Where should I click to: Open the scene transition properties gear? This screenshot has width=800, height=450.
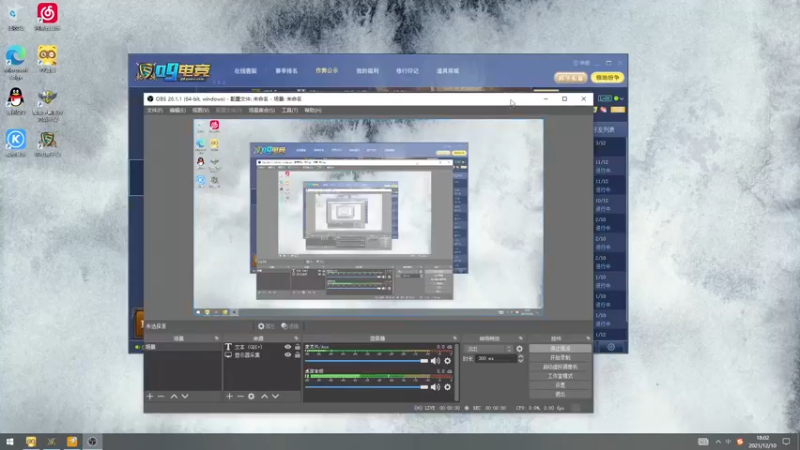[x=519, y=349]
